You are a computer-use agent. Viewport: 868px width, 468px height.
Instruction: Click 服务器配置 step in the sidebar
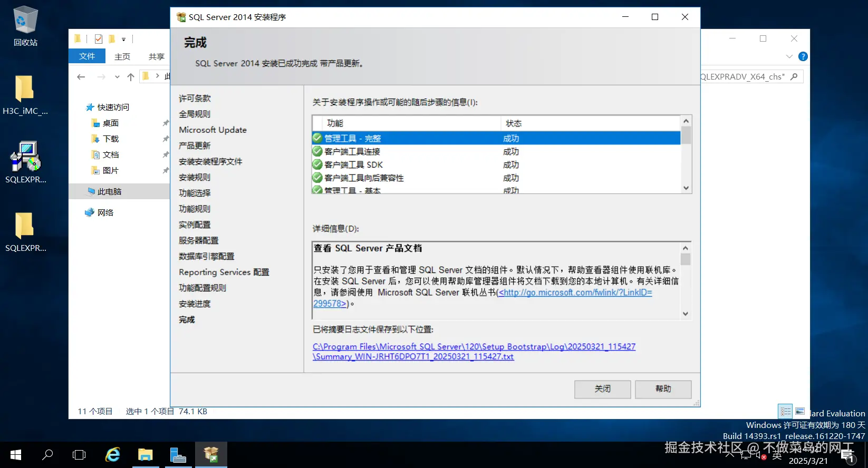tap(198, 240)
